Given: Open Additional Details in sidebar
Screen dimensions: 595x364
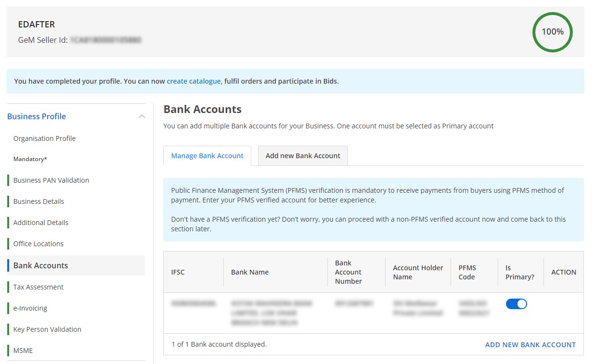Looking at the screenshot, I should [x=41, y=223].
